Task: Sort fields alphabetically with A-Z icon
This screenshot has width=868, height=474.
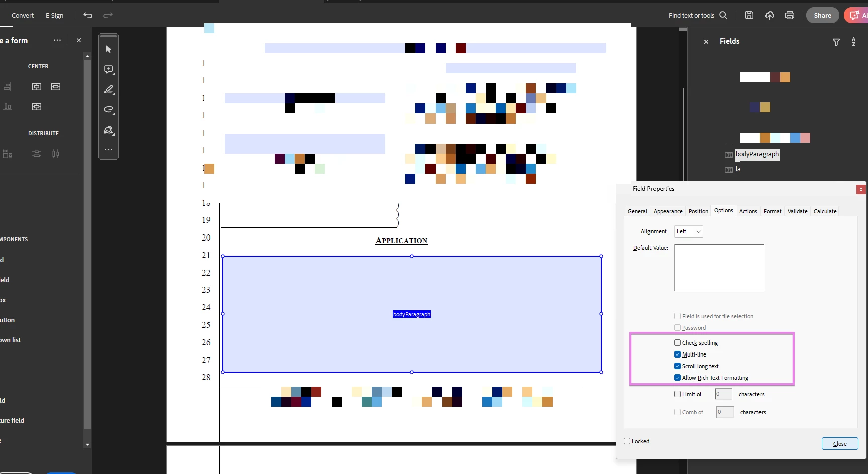Action: pos(853,42)
